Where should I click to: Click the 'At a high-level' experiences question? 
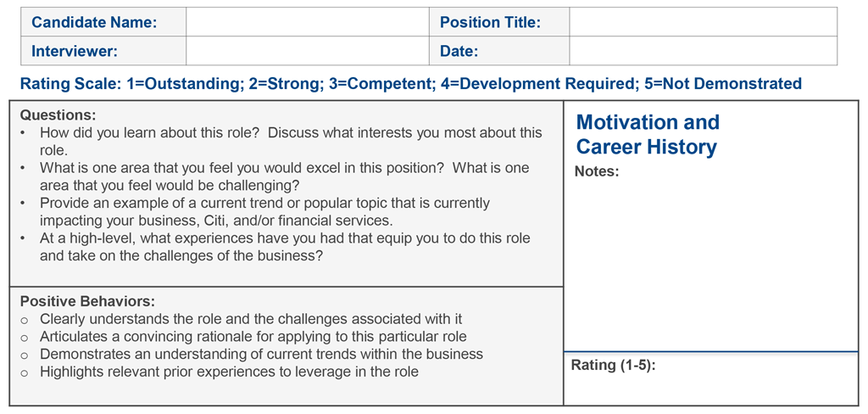coord(284,238)
